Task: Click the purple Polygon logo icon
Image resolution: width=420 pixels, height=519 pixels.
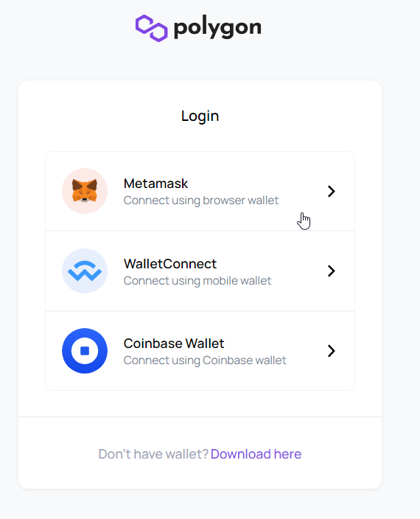Action: coord(152,28)
